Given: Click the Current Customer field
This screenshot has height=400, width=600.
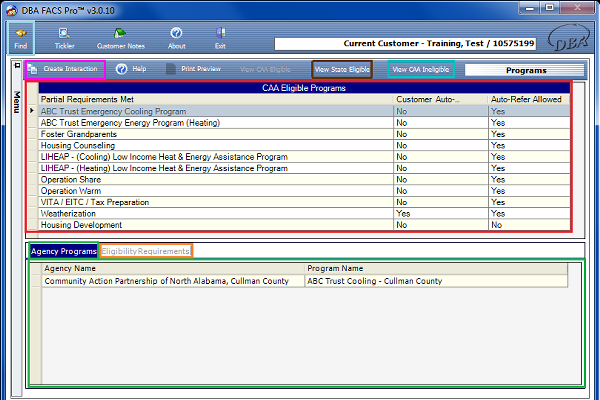Looking at the screenshot, I should click(x=405, y=44).
